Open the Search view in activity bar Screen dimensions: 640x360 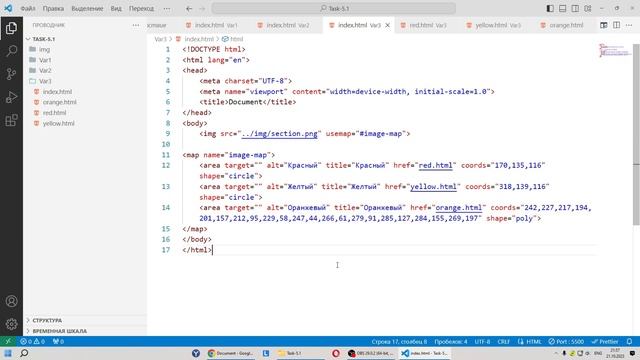(x=11, y=51)
